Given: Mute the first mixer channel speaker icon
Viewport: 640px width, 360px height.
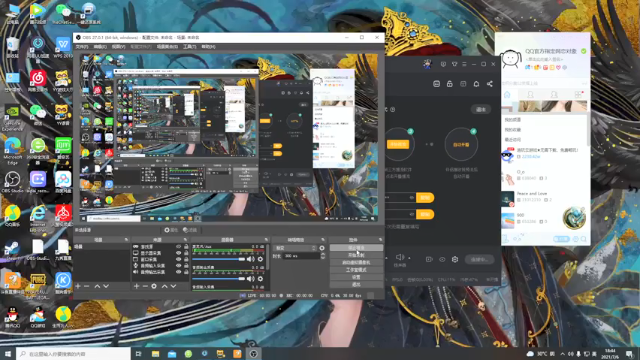Looking at the screenshot, I should (250, 259).
